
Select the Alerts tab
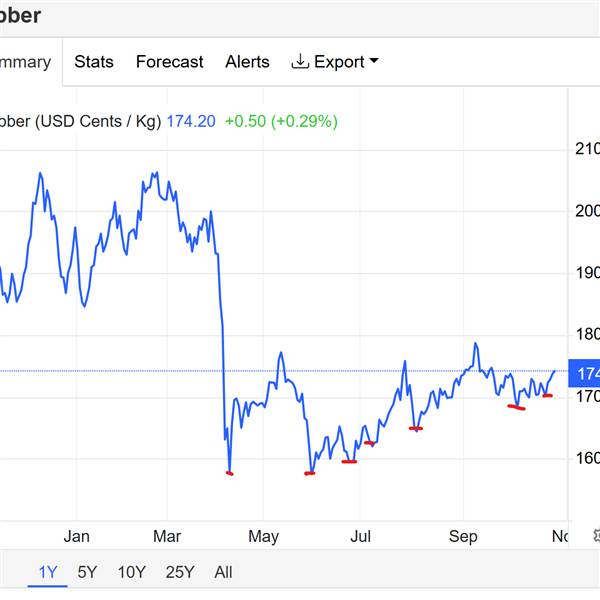[247, 62]
